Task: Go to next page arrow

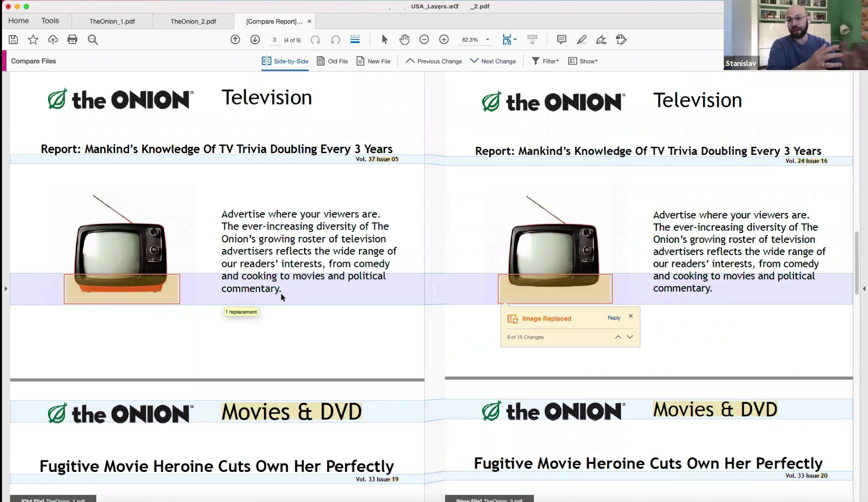Action: (x=255, y=40)
